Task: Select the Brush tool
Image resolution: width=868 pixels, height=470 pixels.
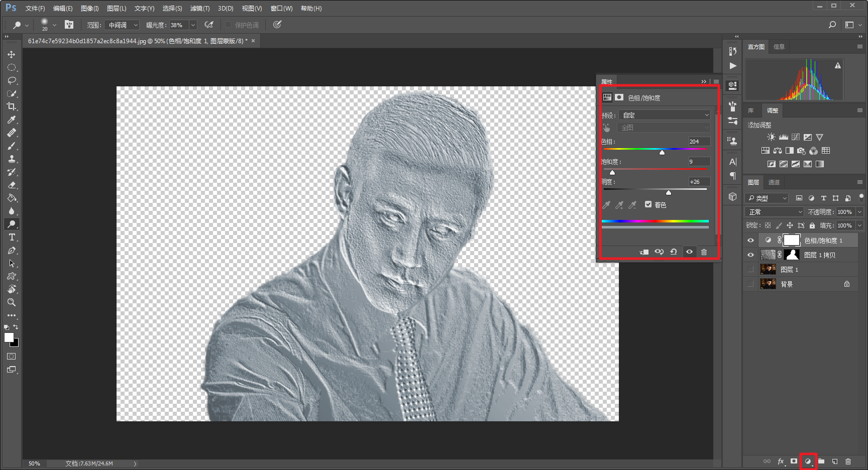Action: tap(12, 146)
